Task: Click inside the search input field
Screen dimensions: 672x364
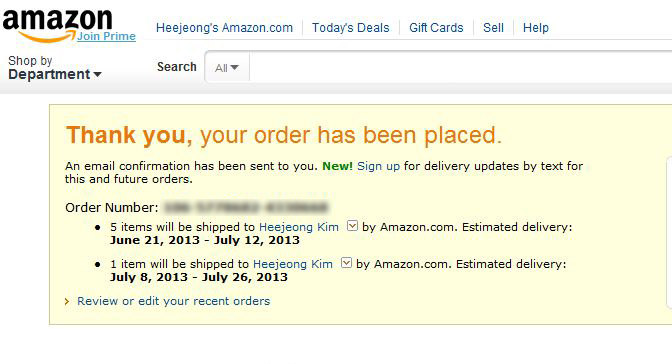Action: tap(461, 67)
